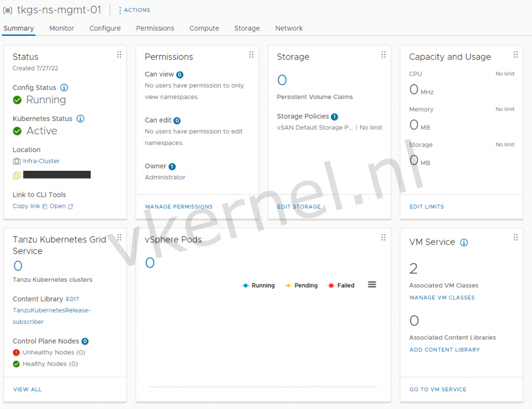Click the cluster icon next to Infra-Cluster
532x409 pixels.
coord(17,161)
